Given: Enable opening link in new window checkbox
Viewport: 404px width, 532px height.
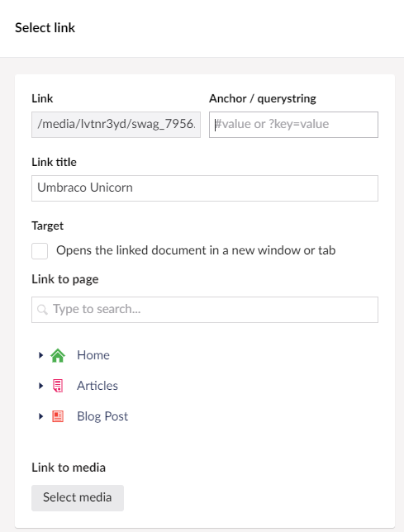Looking at the screenshot, I should tap(40, 251).
